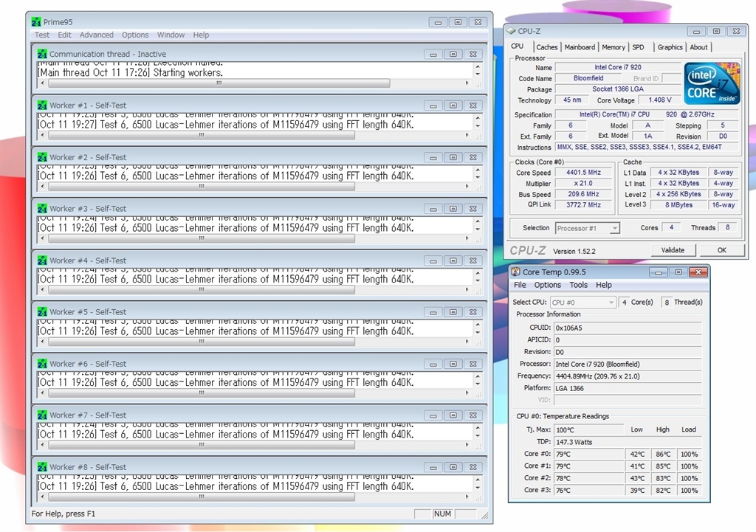Screen dimensions: 756x532
Task: Close the Worker #8 Self-Test subwindow
Action: tap(473, 467)
